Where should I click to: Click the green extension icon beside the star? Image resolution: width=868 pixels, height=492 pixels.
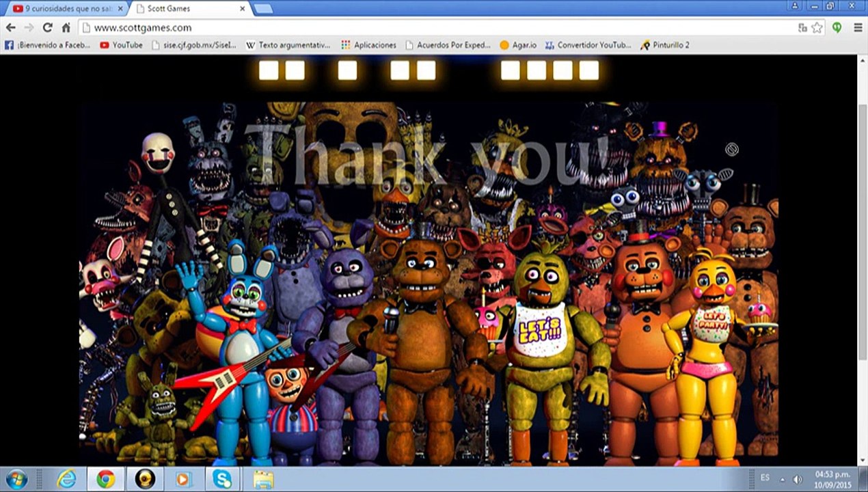[837, 28]
